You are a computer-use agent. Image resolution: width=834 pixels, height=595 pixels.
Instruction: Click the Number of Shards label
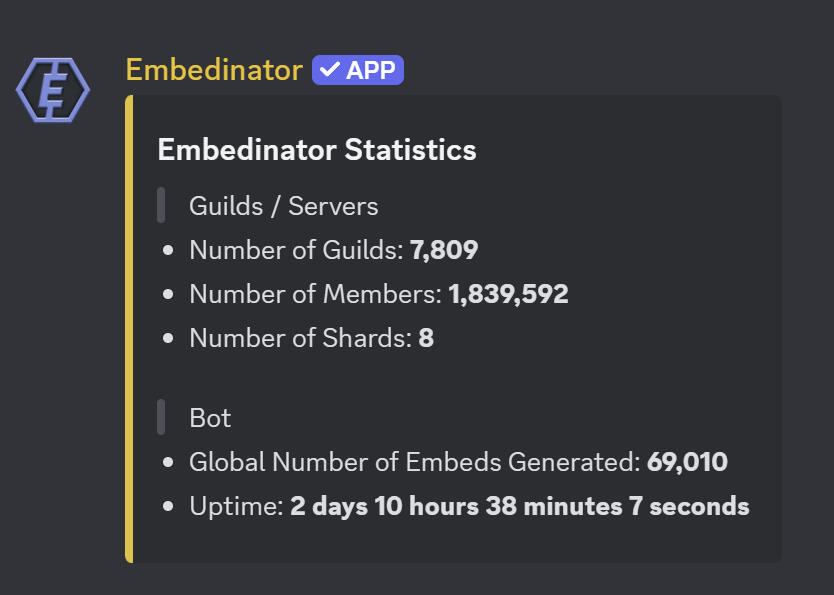pos(301,338)
